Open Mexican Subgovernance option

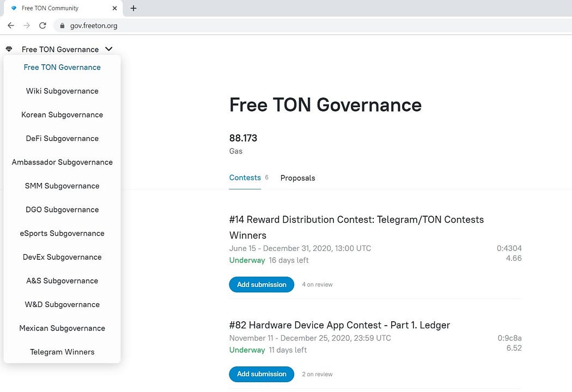pyautogui.click(x=62, y=328)
